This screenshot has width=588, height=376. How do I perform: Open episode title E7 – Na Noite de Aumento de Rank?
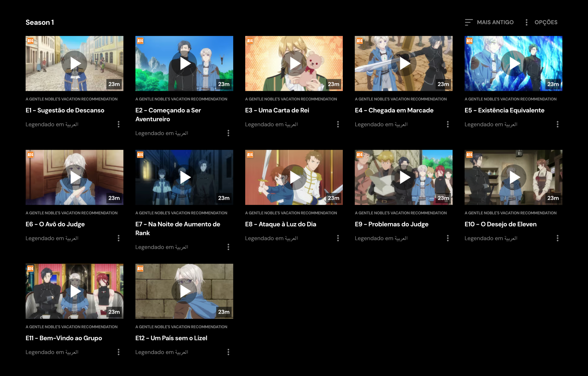point(178,229)
